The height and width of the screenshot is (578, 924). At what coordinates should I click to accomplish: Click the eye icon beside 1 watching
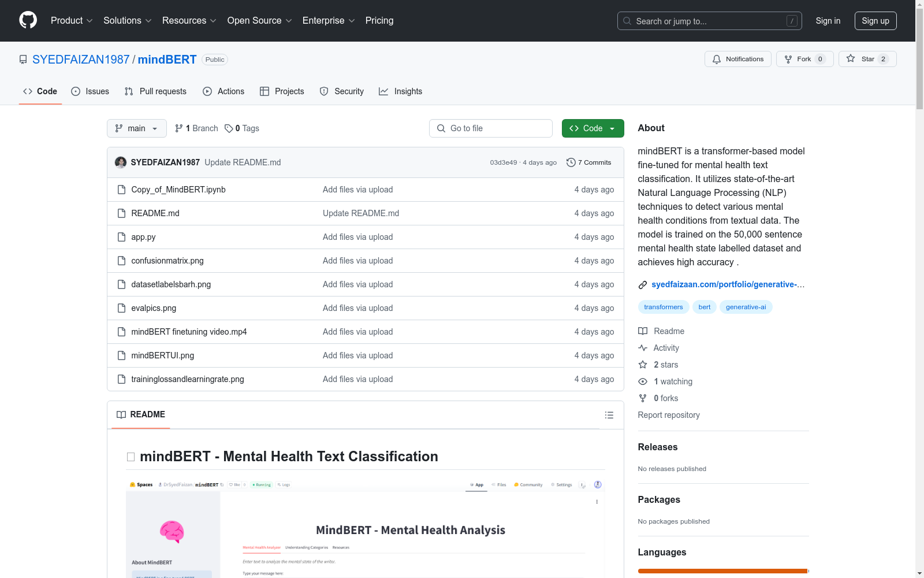(643, 381)
